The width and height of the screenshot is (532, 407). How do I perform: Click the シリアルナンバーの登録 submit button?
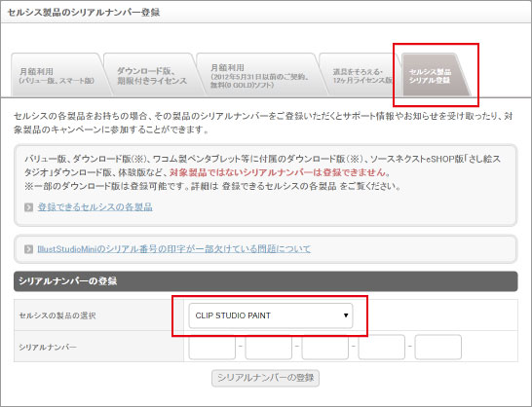click(x=265, y=378)
